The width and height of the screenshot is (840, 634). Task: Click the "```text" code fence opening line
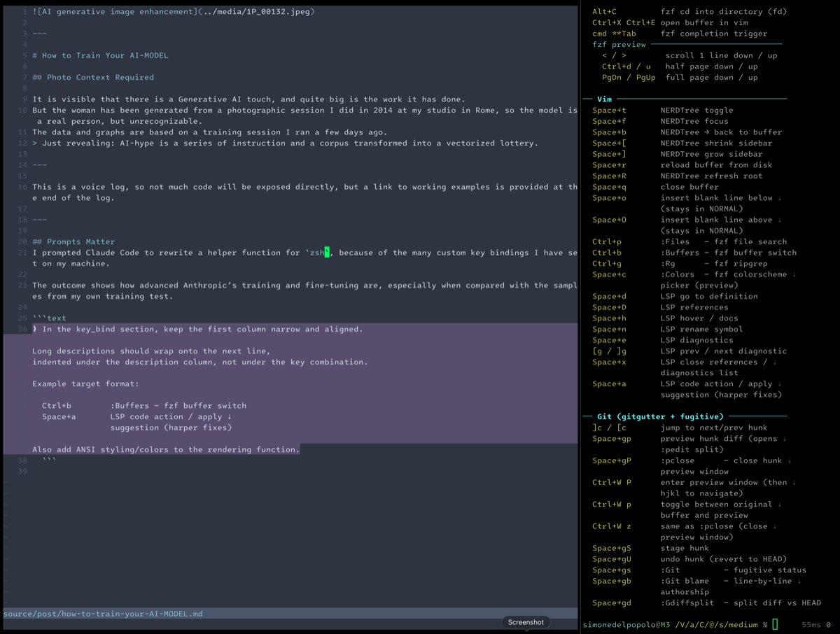(49, 318)
